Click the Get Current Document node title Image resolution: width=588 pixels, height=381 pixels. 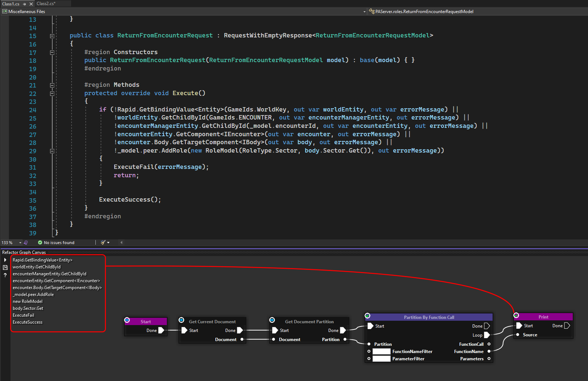coord(212,322)
